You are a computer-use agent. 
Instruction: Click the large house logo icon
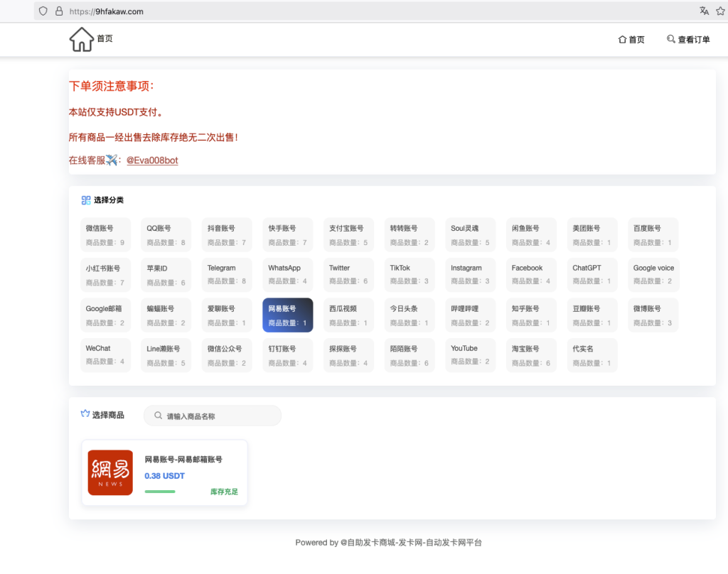[82, 40]
